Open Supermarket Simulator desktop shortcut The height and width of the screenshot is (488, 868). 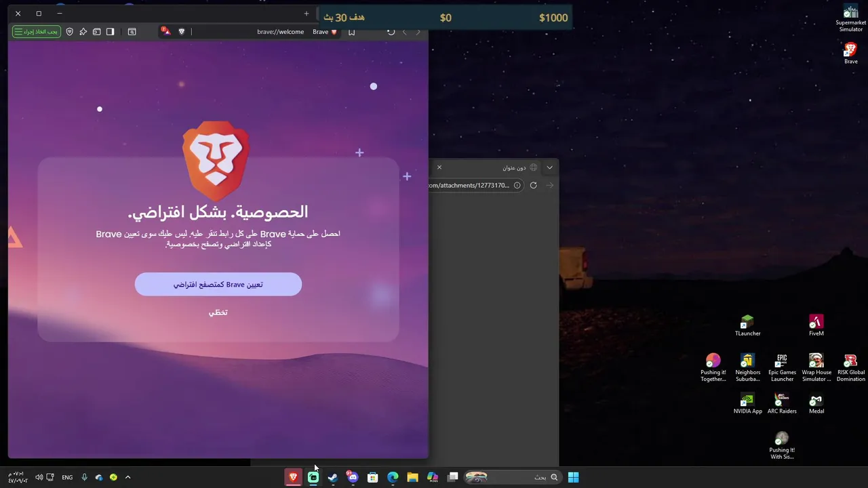(850, 18)
